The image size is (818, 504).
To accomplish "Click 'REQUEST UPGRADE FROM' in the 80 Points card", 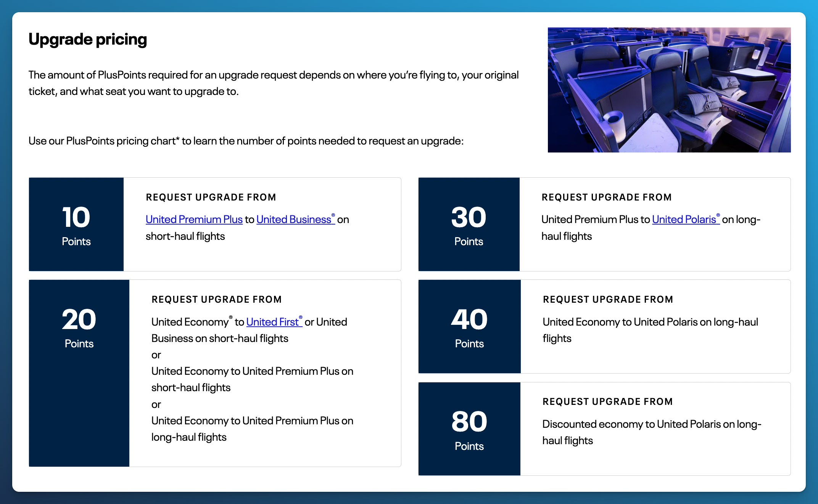I will [x=608, y=401].
